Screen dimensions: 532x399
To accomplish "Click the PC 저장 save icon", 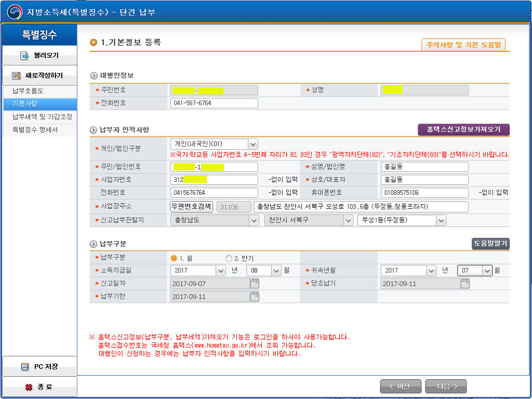I will point(24,367).
